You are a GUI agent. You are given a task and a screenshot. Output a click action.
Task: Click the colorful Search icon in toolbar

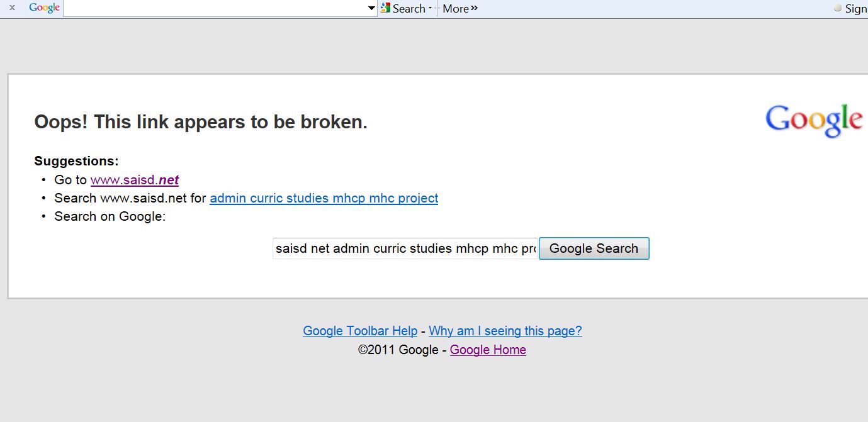click(x=385, y=8)
